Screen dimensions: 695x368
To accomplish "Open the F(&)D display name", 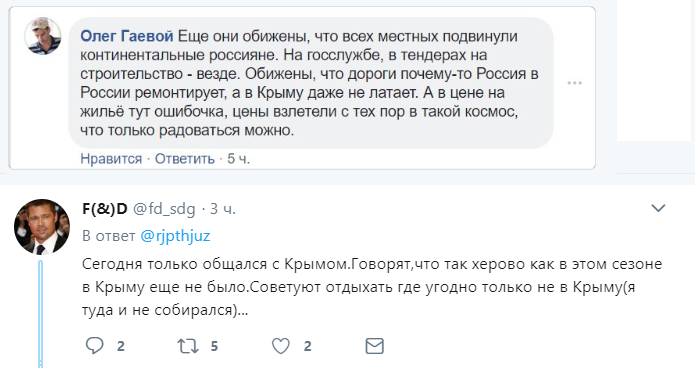I will pyautogui.click(x=105, y=208).
